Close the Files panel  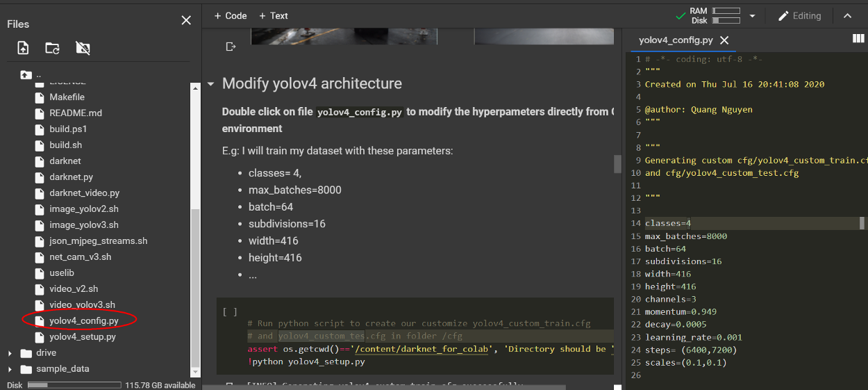point(186,21)
